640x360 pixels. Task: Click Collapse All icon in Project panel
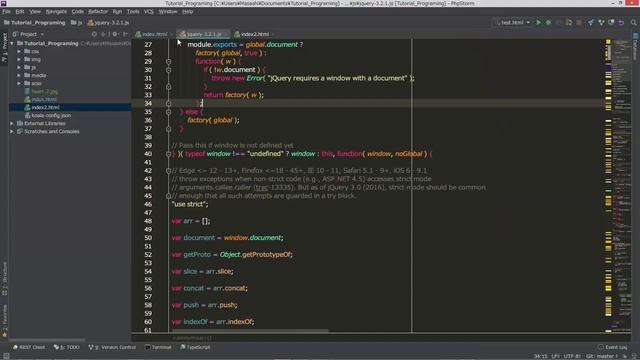[x=104, y=34]
